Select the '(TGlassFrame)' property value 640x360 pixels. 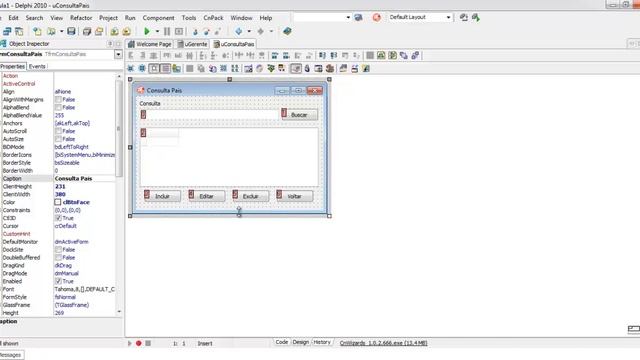[72, 305]
